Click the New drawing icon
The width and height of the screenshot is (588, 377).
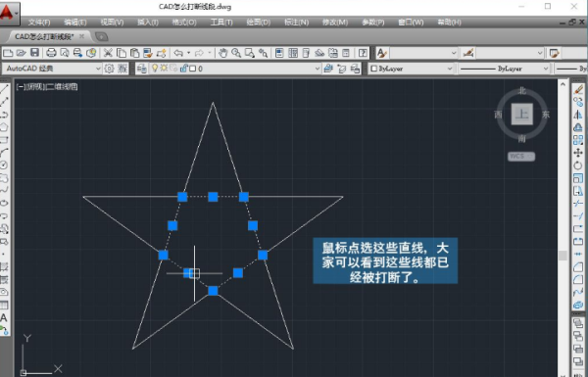(x=8, y=53)
